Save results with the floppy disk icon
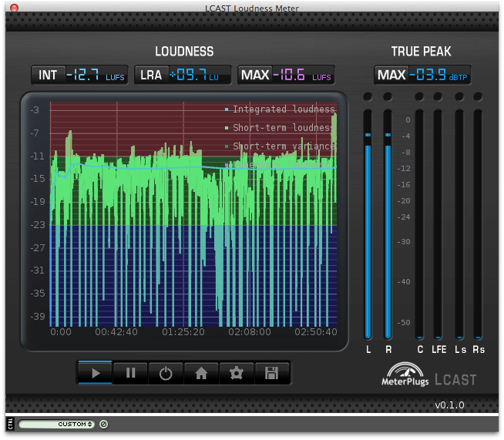The width and height of the screenshot is (504, 440). coord(271,373)
